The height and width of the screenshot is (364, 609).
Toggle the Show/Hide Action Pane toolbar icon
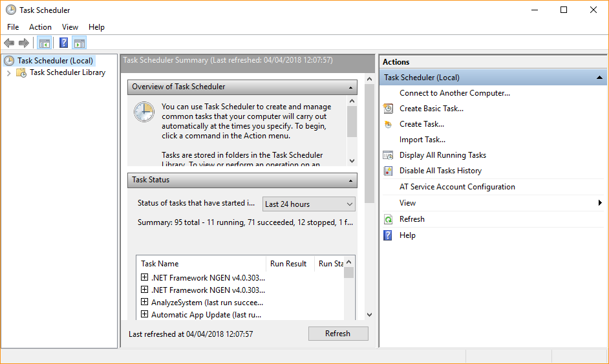[x=80, y=43]
